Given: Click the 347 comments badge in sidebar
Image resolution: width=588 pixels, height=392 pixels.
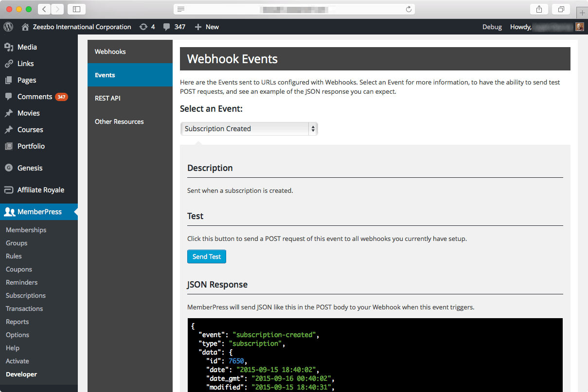Looking at the screenshot, I should pyautogui.click(x=61, y=97).
